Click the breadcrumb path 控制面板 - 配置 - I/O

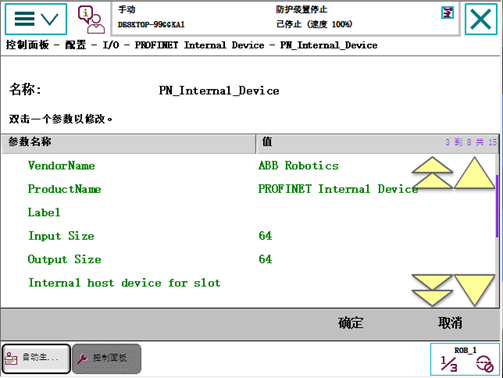[x=62, y=45]
